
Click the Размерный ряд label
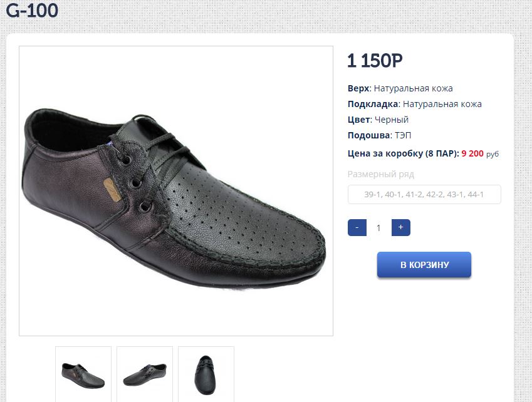(381, 174)
